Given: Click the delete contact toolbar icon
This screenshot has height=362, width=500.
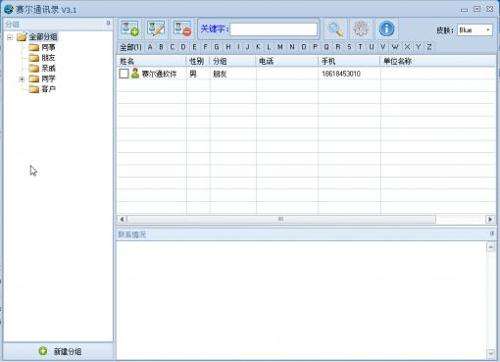Looking at the screenshot, I should (183, 28).
